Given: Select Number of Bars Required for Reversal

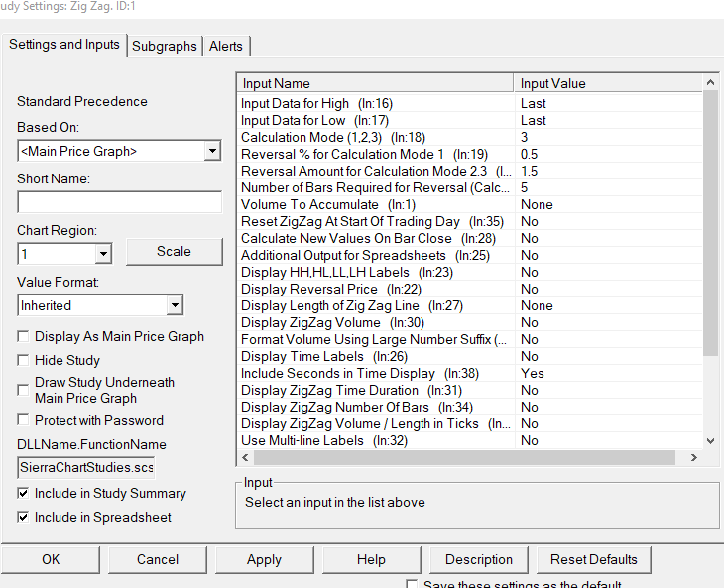Looking at the screenshot, I should point(470,187).
